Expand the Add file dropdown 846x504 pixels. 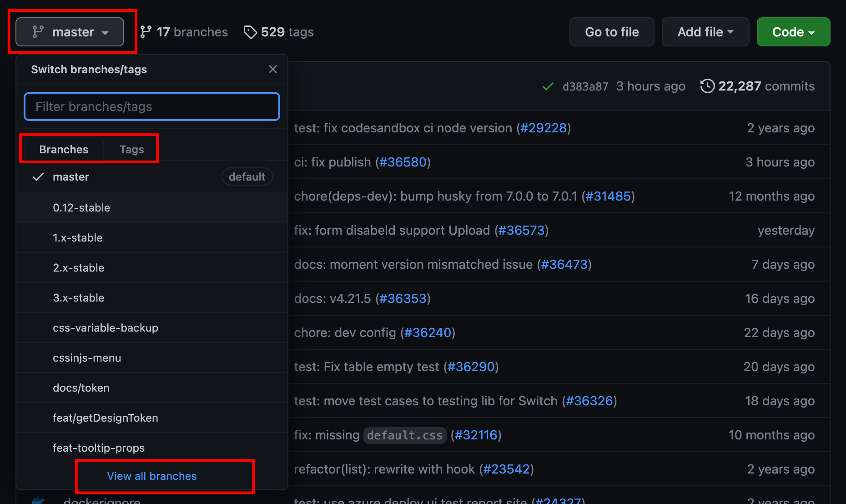(x=705, y=32)
